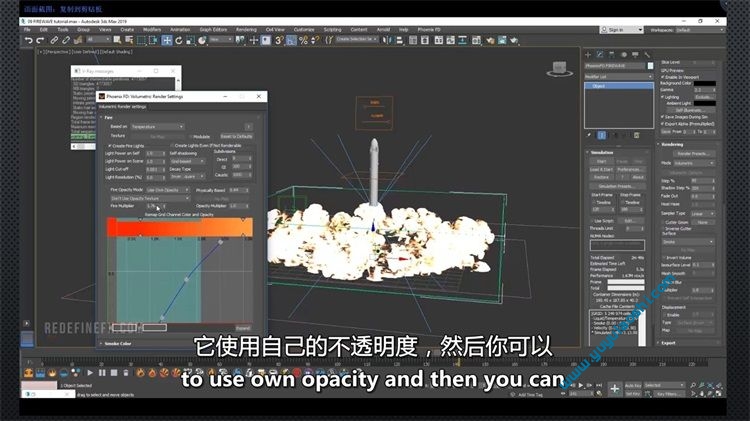750x421 pixels.
Task: Open the Modify tab in command panel
Action: tap(600, 55)
